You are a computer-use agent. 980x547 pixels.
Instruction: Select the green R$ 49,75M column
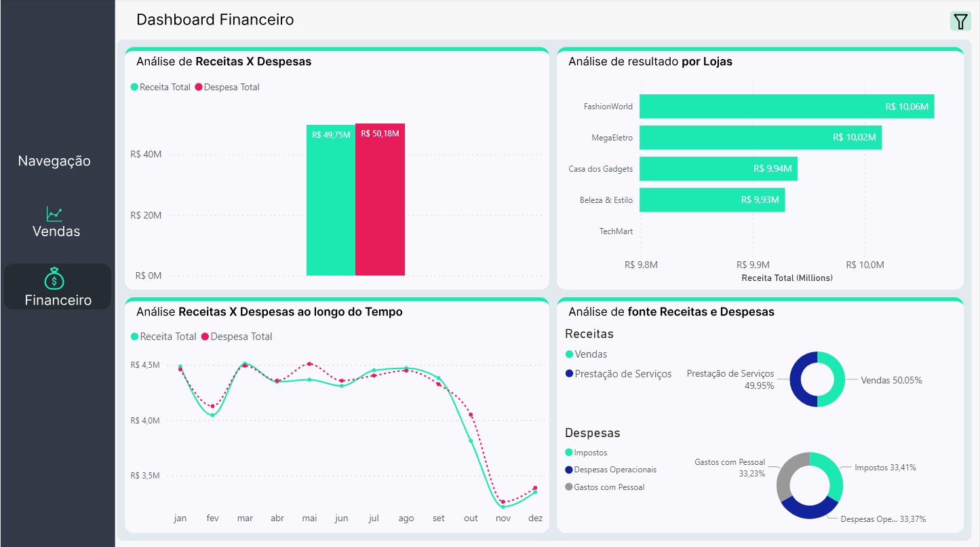pos(331,200)
